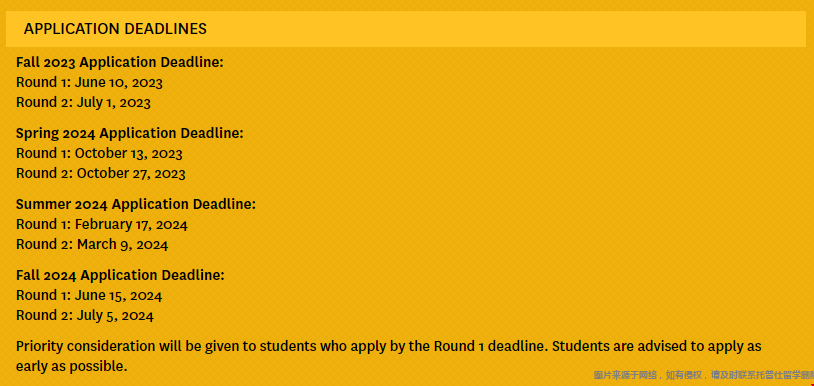Click the Fall 2023 Application Deadline heading
Image resolution: width=814 pixels, height=386 pixels.
tap(119, 62)
